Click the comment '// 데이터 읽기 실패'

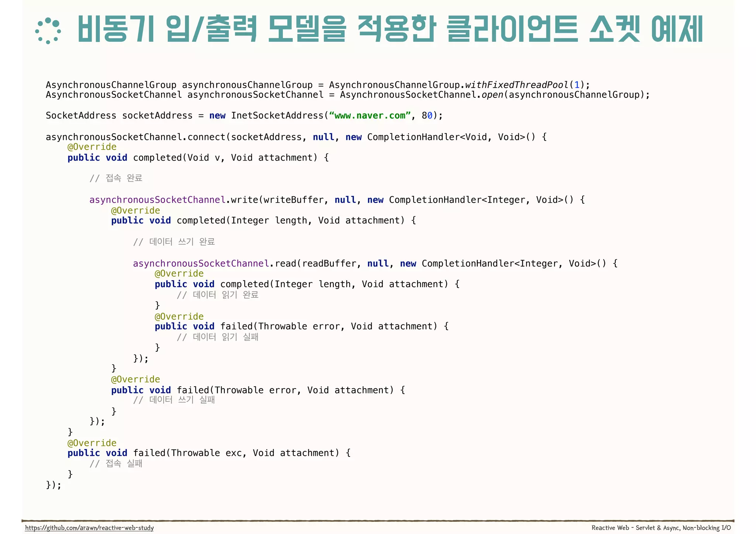point(217,337)
